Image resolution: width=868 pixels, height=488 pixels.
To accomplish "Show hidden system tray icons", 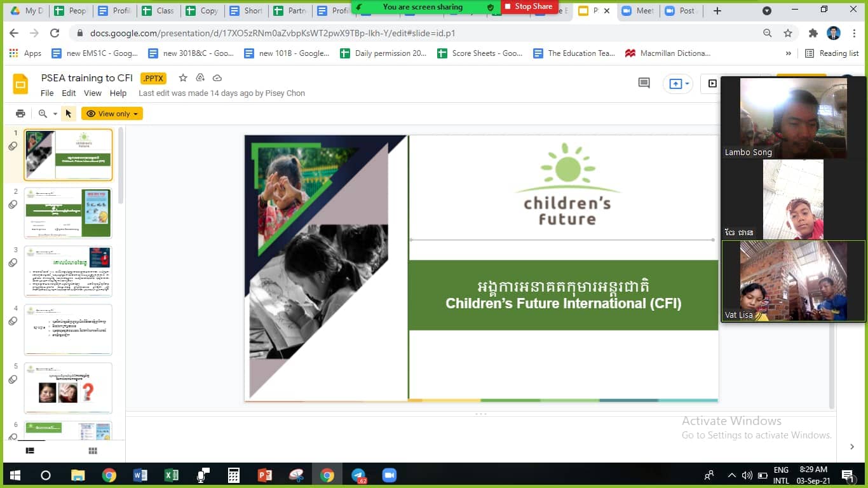I will [x=731, y=475].
